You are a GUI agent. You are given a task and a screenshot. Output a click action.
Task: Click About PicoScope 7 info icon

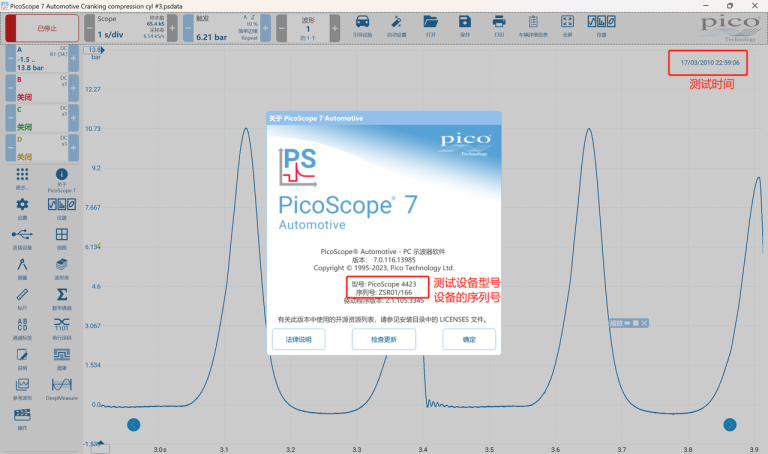[x=62, y=179]
